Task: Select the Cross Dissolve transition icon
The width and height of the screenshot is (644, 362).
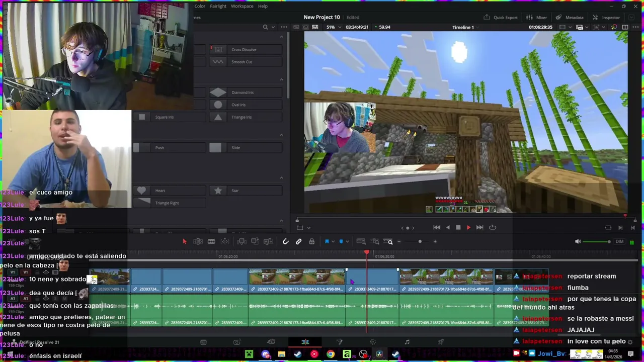Action: tap(218, 49)
